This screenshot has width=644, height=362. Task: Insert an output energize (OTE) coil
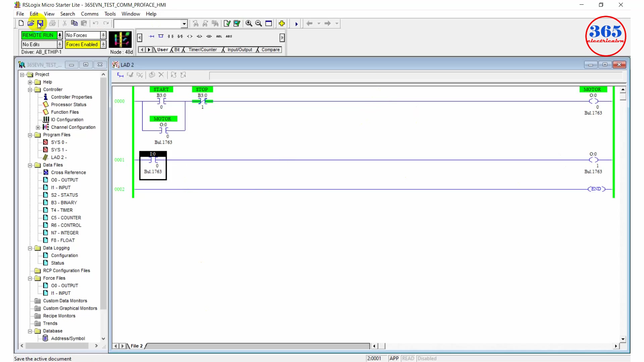pos(190,36)
